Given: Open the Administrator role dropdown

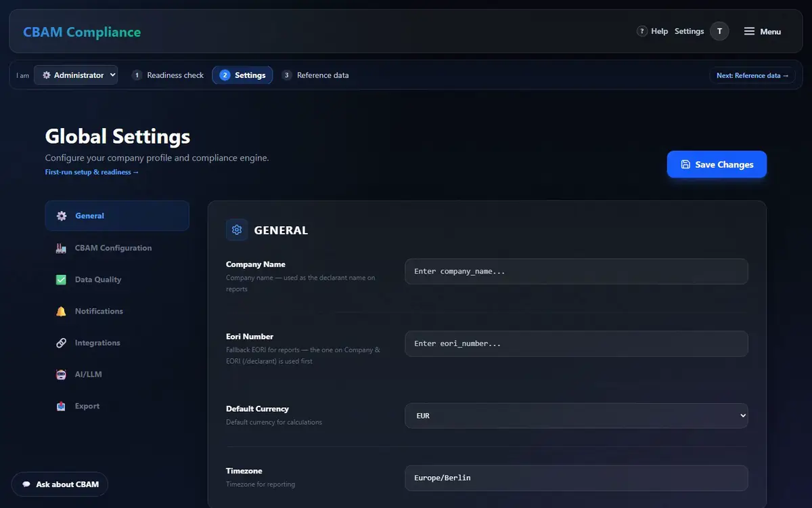Looking at the screenshot, I should (x=76, y=75).
